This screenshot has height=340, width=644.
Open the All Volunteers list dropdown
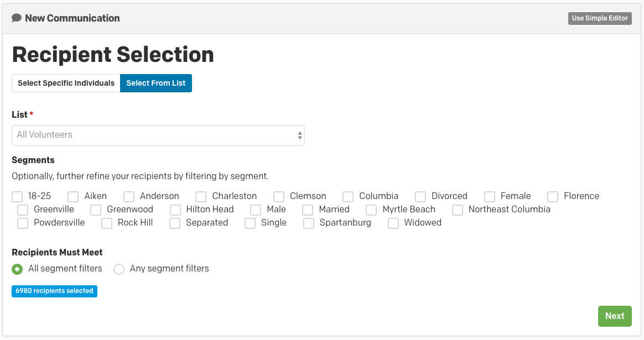tap(158, 135)
